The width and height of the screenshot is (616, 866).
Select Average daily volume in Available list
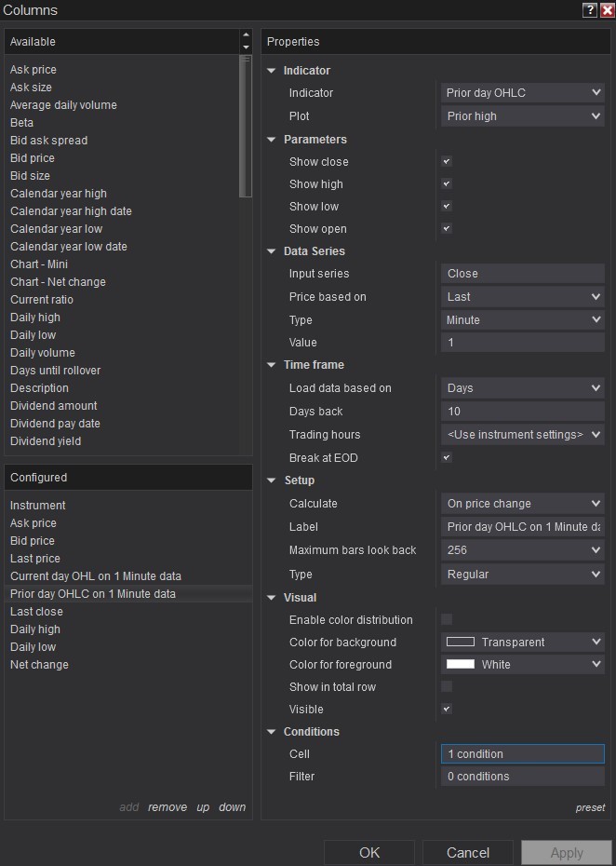(x=63, y=105)
